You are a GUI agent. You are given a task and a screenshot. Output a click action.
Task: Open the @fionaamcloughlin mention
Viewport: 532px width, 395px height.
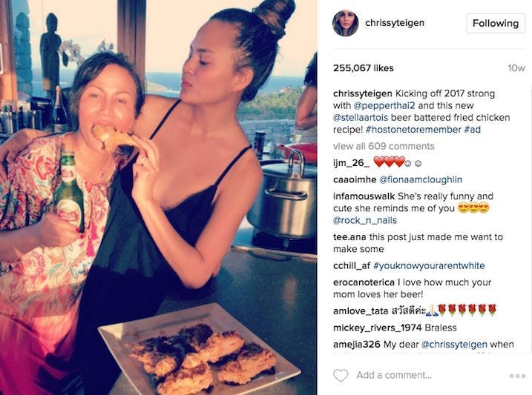[421, 179]
